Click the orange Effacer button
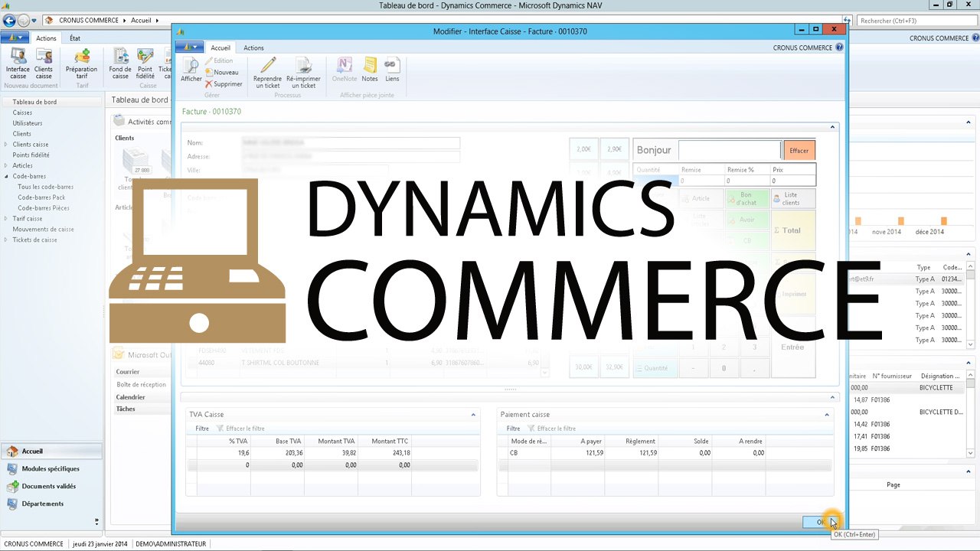Viewport: 980px width, 551px height. tap(799, 150)
